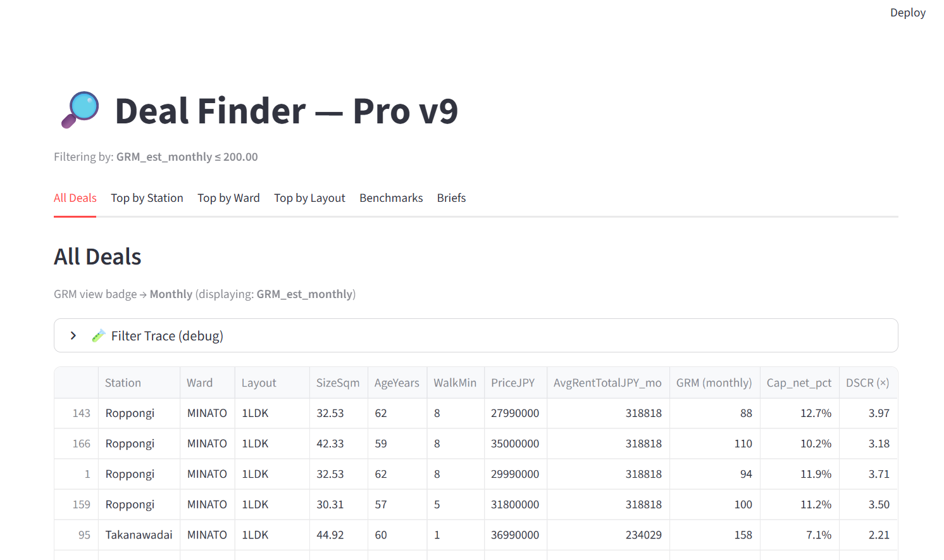Viewport: 944px width, 560px height.
Task: Switch to the Top by Layout tab
Action: (309, 197)
